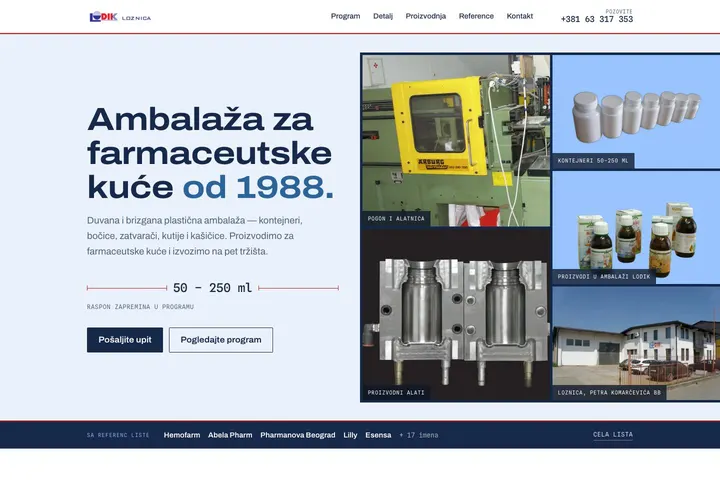Viewport: 720px width, 480px height.
Task: Select the Hemofarm reference name
Action: coord(182,435)
